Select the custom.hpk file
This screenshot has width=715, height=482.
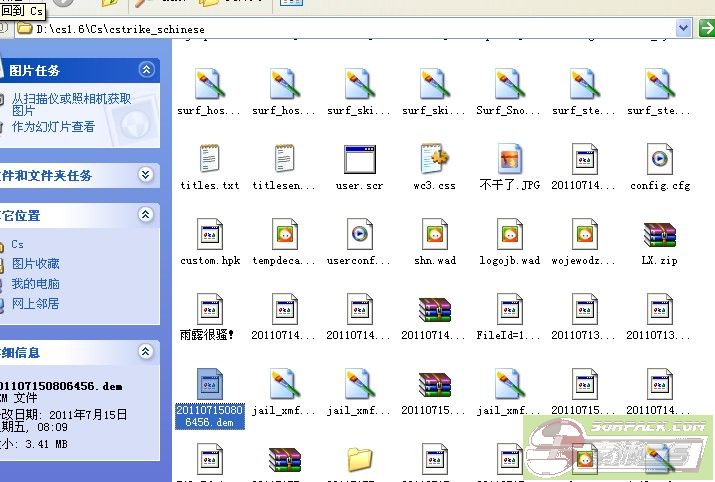point(209,235)
